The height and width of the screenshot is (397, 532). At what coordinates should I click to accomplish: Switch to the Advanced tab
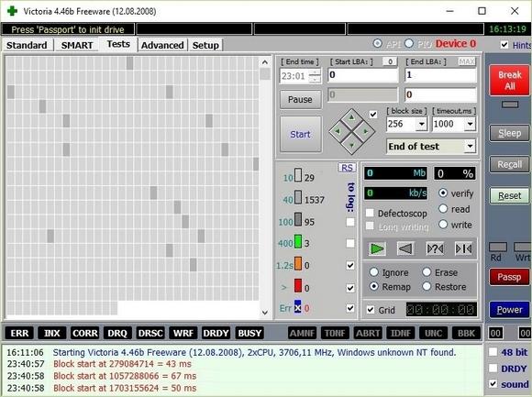162,45
